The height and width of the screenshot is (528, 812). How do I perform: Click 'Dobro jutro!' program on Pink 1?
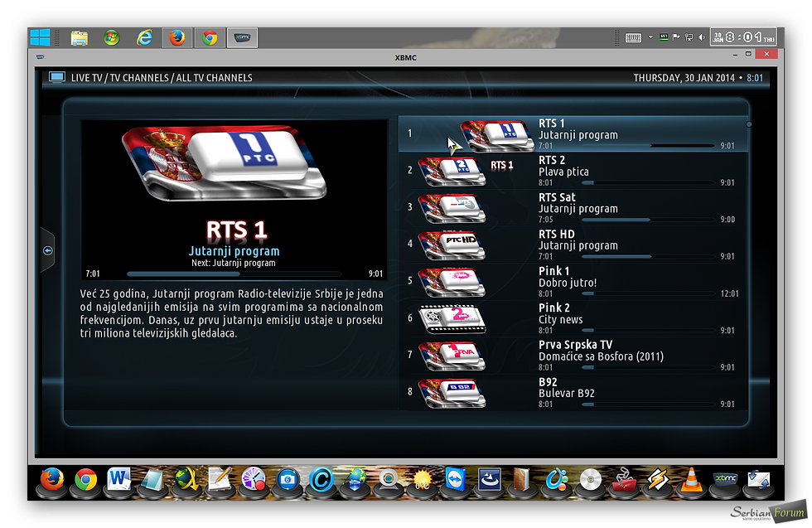[568, 283]
